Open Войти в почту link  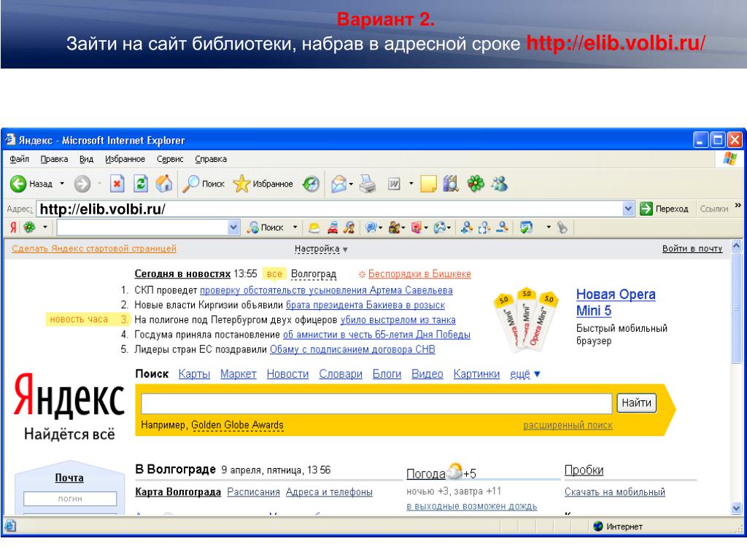pyautogui.click(x=692, y=249)
